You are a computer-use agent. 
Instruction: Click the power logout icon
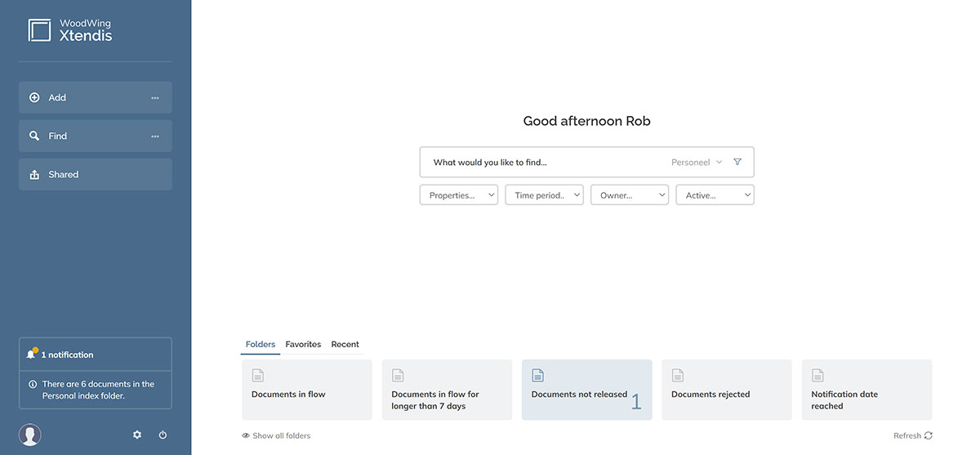point(163,435)
